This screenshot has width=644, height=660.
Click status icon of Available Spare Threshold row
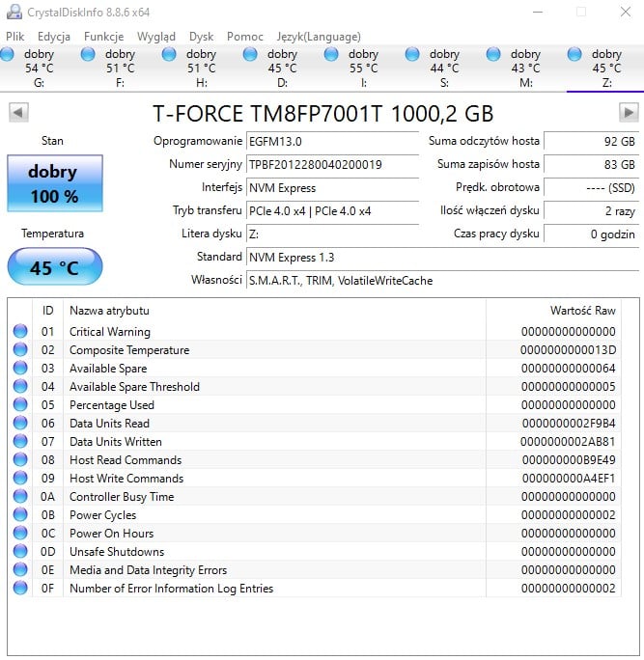pos(20,386)
